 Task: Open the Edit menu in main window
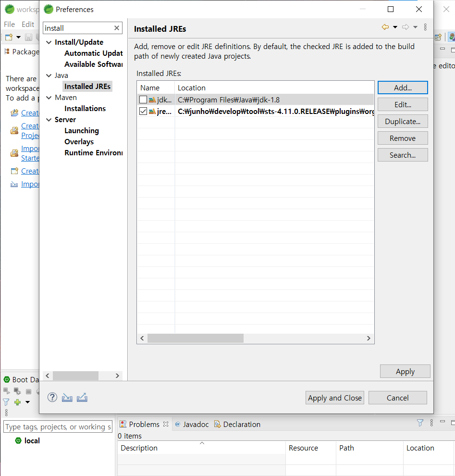27,25
